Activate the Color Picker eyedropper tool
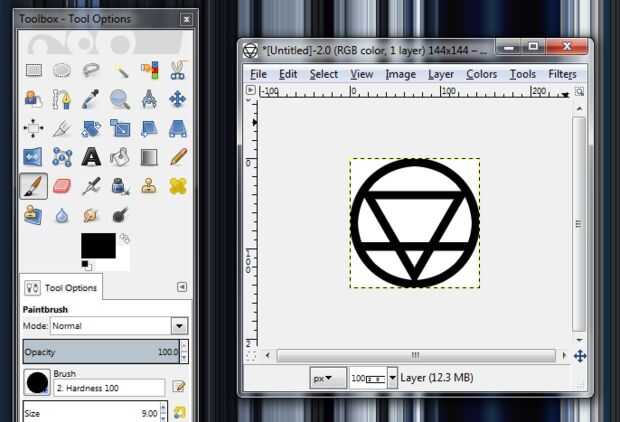This screenshot has height=422, width=620. (x=91, y=99)
